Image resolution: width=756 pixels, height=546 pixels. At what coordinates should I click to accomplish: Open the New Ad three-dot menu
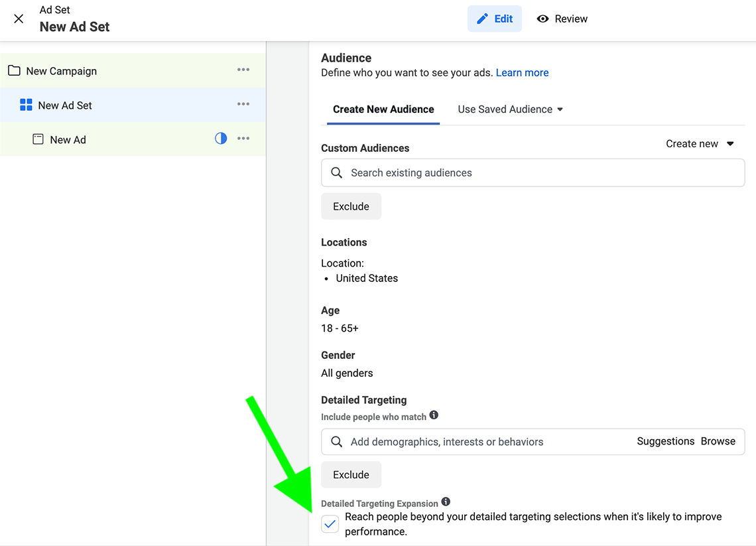[x=243, y=139]
